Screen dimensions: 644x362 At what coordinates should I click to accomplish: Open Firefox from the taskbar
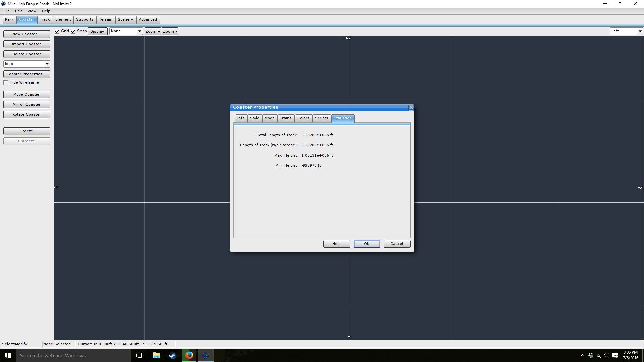(189, 355)
